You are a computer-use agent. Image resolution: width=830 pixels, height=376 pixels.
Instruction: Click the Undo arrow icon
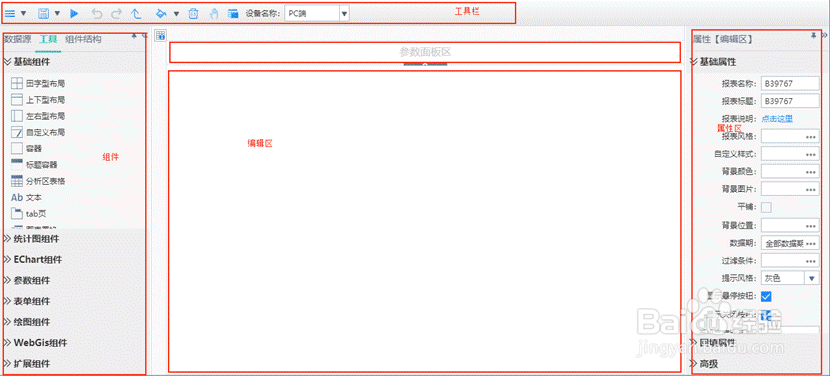[97, 13]
